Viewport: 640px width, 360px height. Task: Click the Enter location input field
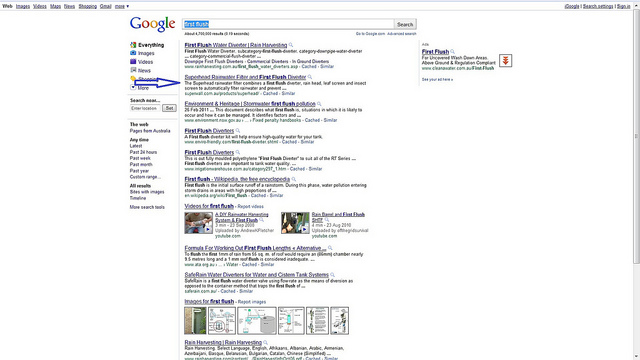click(x=145, y=108)
